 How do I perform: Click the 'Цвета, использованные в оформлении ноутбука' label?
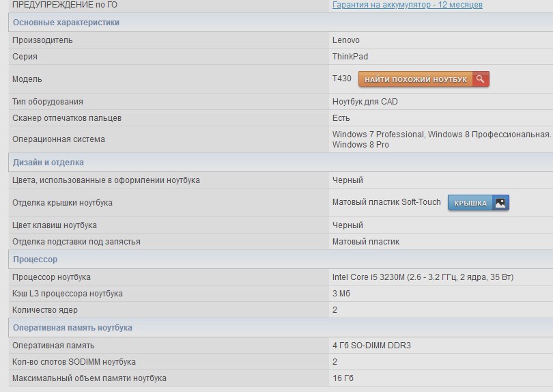(x=106, y=180)
